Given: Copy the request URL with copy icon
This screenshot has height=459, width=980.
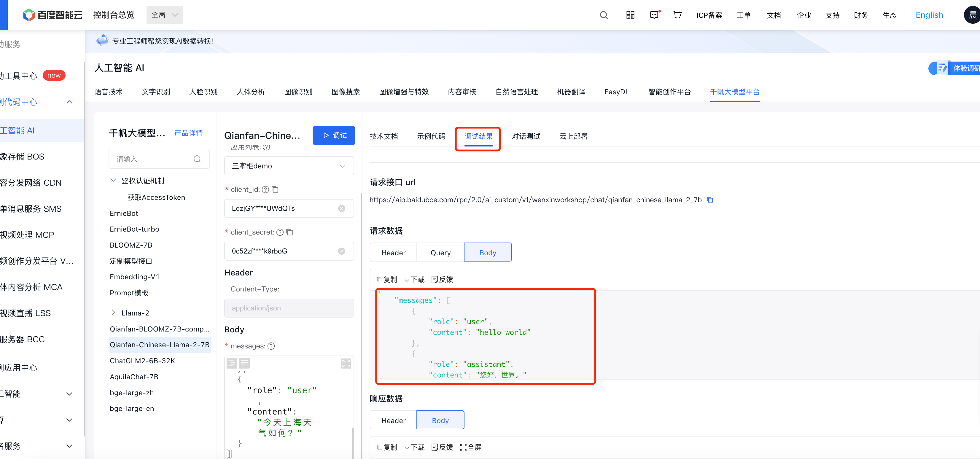Looking at the screenshot, I should [x=710, y=200].
